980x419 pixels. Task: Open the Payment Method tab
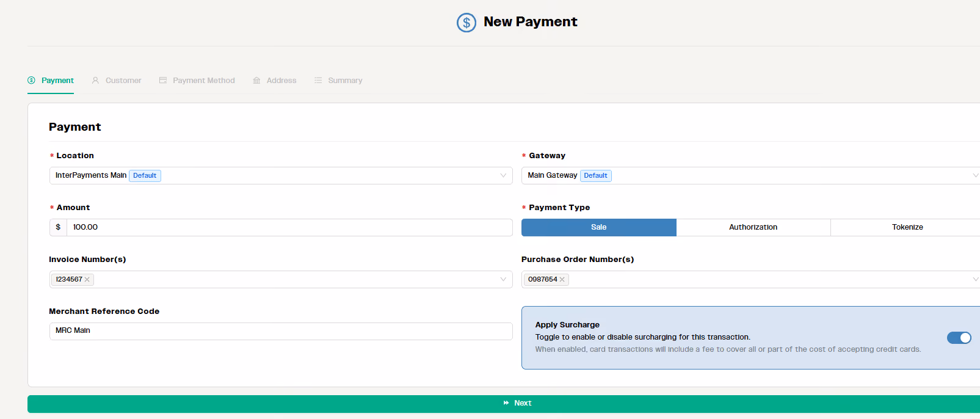197,81
